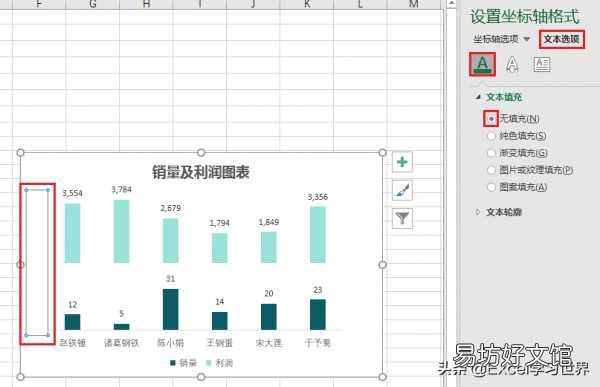This screenshot has width=600, height=387.
Task: Collapse the 文本填充 section
Action: coord(478,97)
